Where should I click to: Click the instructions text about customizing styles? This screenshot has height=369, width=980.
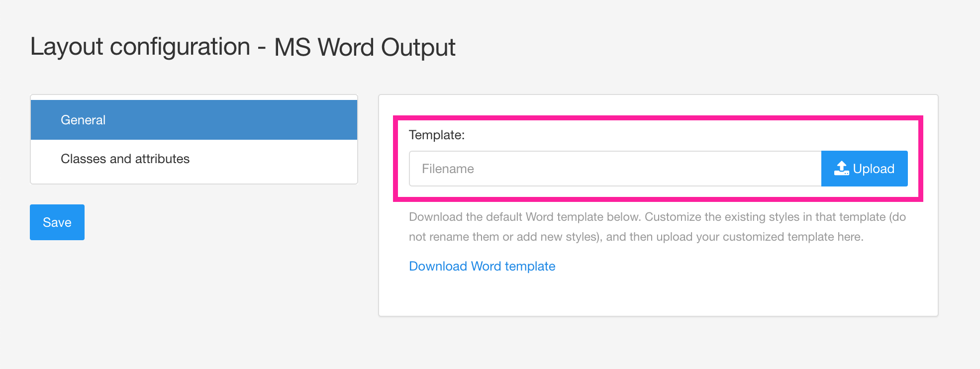[657, 226]
